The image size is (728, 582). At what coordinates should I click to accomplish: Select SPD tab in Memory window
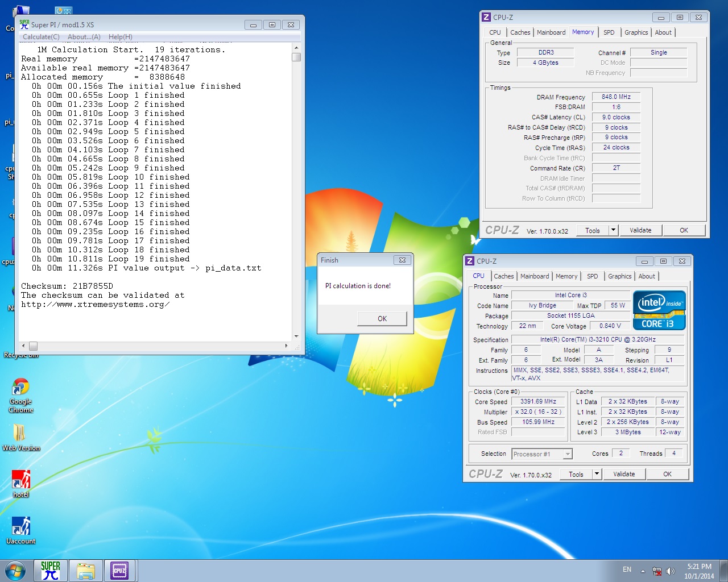tap(609, 32)
